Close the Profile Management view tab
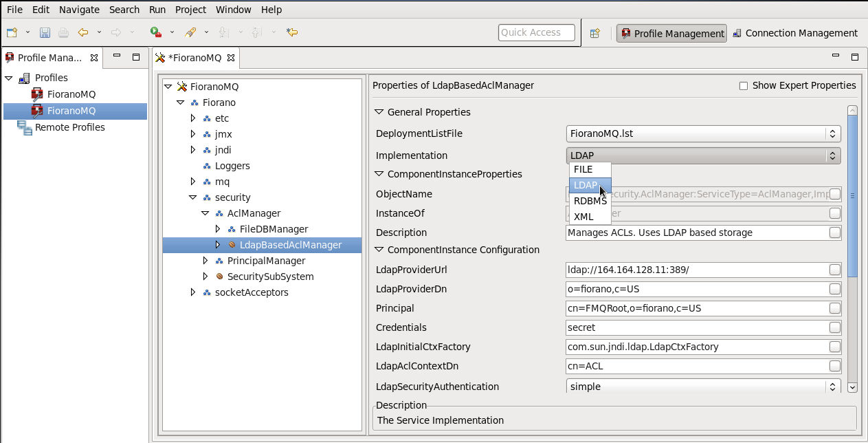 tap(94, 57)
